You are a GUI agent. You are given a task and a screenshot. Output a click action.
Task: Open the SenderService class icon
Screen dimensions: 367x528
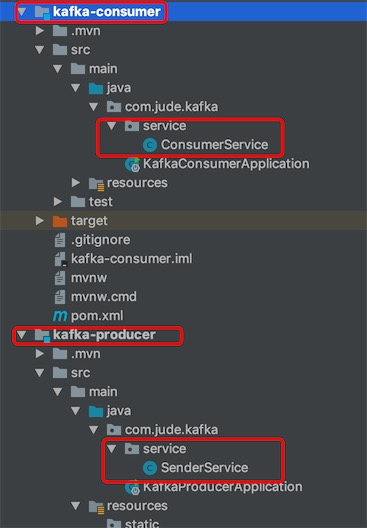(150, 468)
